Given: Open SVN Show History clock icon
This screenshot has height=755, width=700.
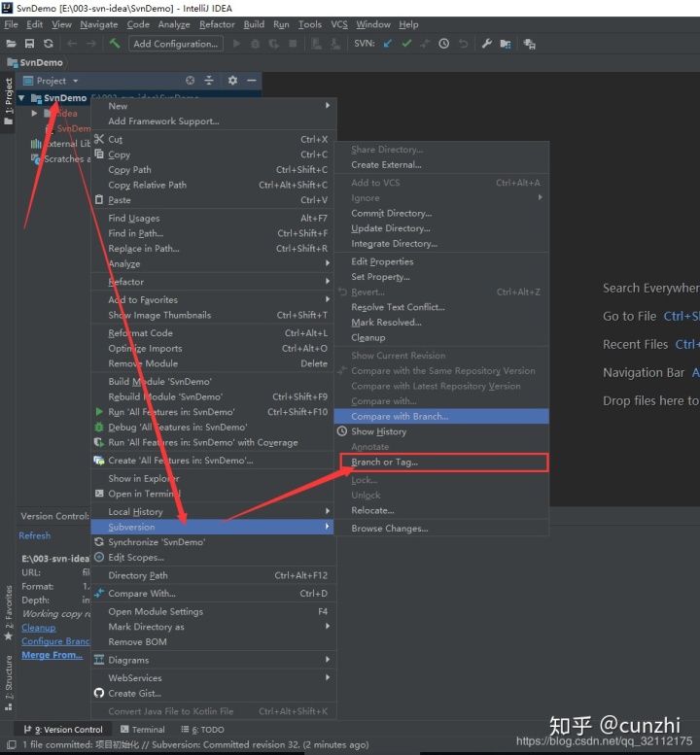Looking at the screenshot, I should point(443,44).
